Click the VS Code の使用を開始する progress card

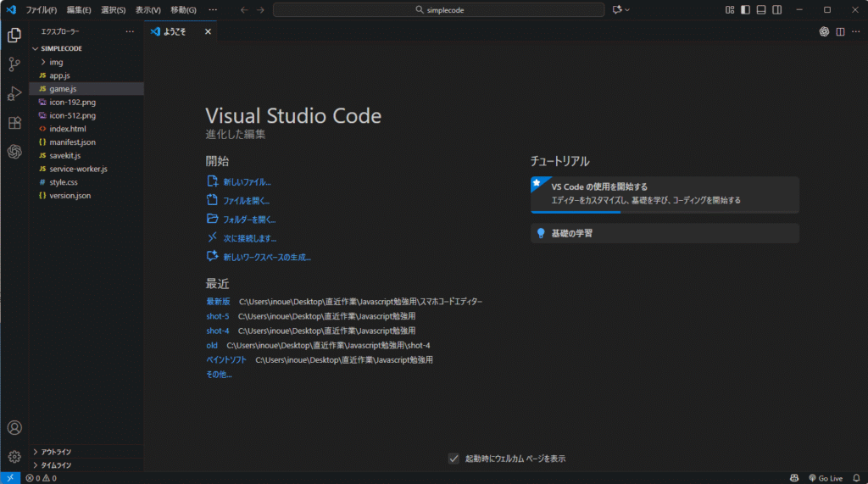(665, 193)
